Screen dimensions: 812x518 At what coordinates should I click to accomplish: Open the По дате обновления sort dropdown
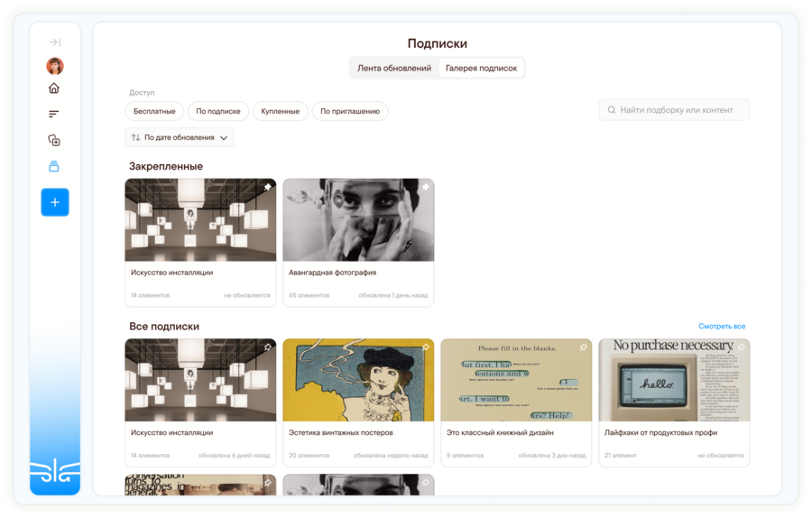[180, 137]
